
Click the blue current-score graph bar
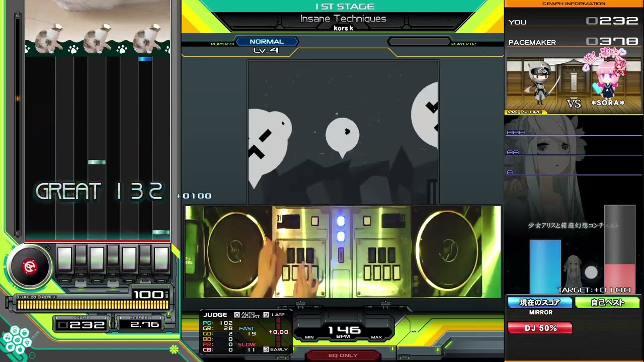click(x=545, y=266)
